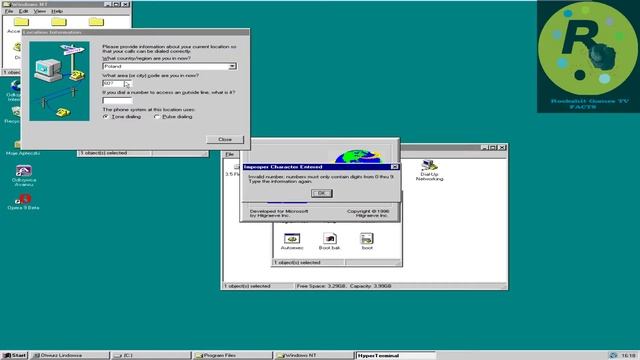The image size is (640, 360).
Task: Open Edit menu in Windows NT window
Action: (23, 11)
